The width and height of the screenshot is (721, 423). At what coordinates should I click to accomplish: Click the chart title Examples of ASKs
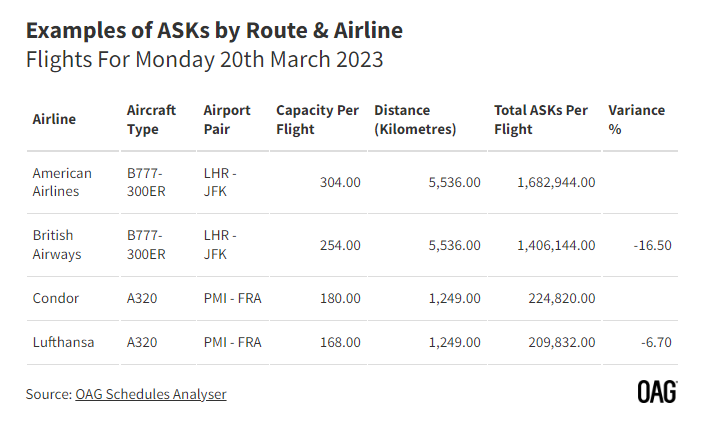pyautogui.click(x=214, y=31)
